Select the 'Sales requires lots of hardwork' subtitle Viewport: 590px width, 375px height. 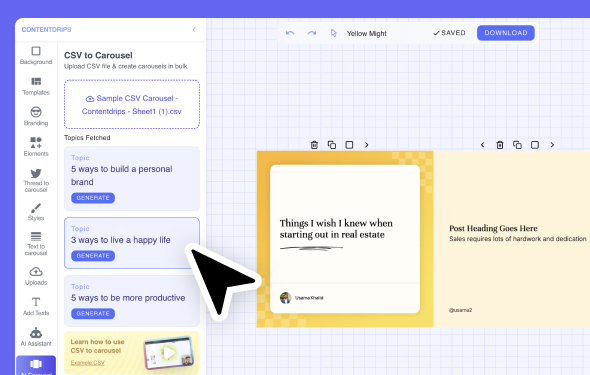click(518, 239)
